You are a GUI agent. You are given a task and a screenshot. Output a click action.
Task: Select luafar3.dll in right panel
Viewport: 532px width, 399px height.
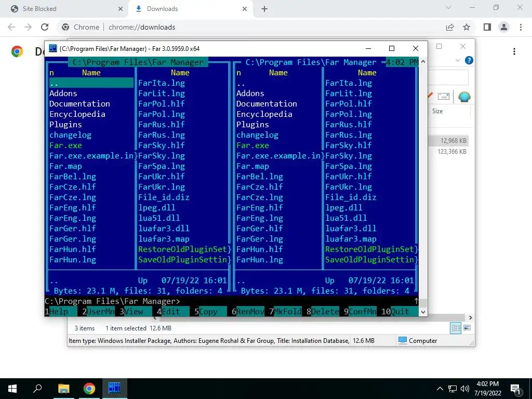[351, 229]
